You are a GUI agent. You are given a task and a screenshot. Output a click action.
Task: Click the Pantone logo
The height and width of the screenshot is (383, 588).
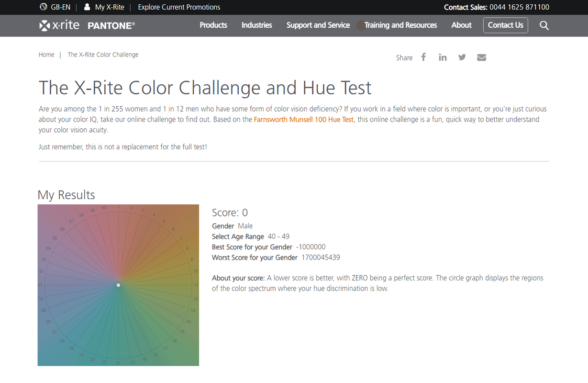[x=111, y=26]
